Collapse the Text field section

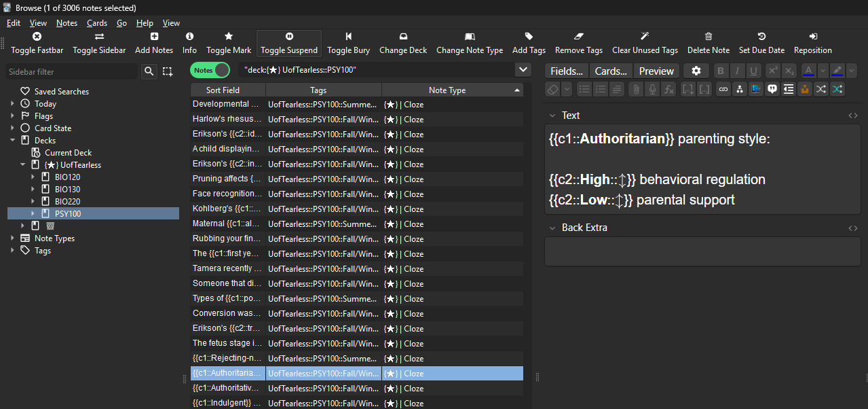(x=552, y=115)
